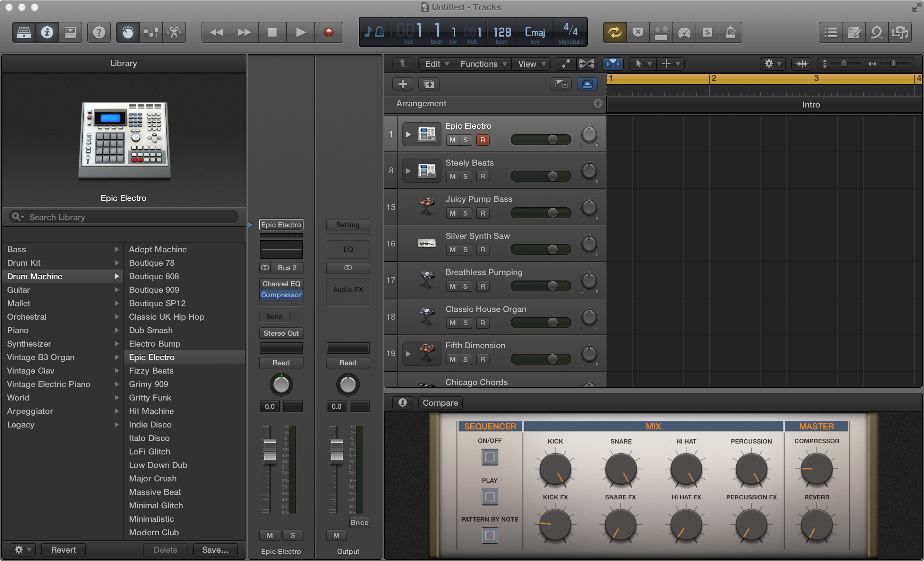
Task: Open the Edit menu in Tracks area
Action: tap(436, 64)
